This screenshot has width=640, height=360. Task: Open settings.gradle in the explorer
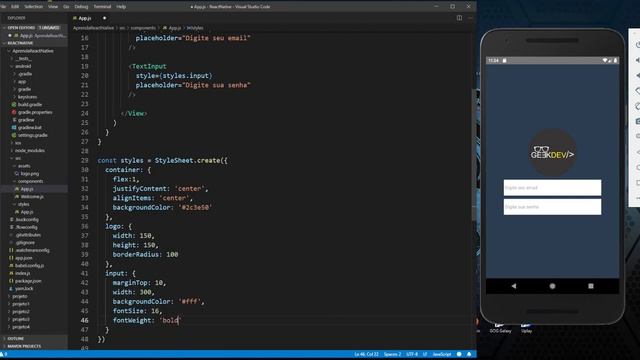(x=32, y=135)
